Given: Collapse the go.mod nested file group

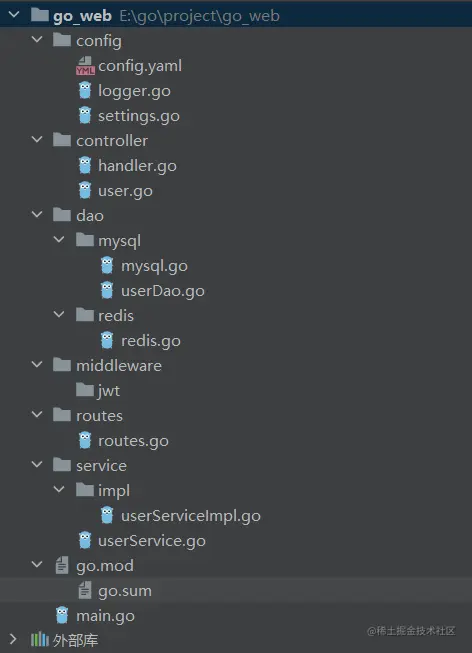Looking at the screenshot, I should 37,564.
